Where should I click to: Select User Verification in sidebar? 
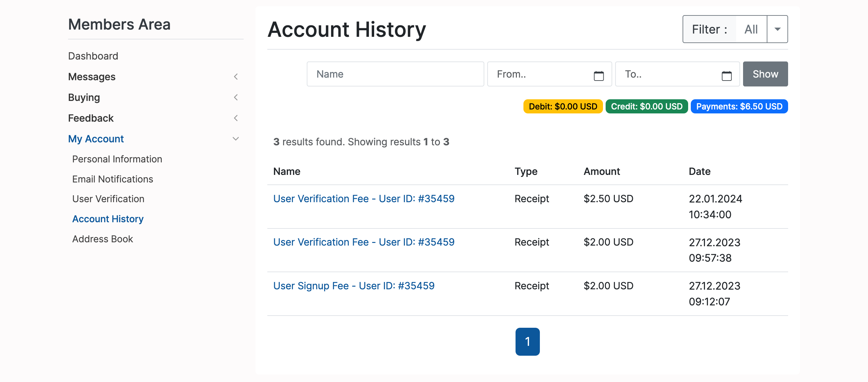pos(108,199)
